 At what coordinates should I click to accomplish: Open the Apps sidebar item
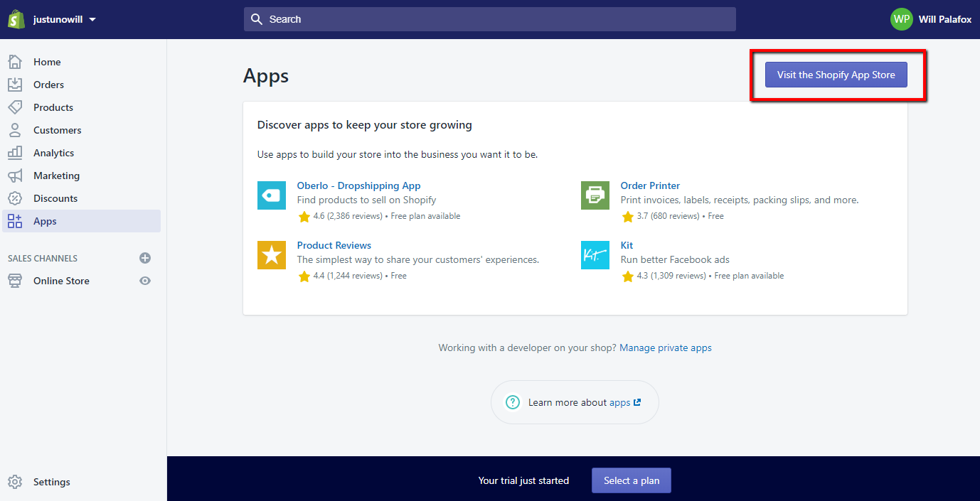point(45,221)
